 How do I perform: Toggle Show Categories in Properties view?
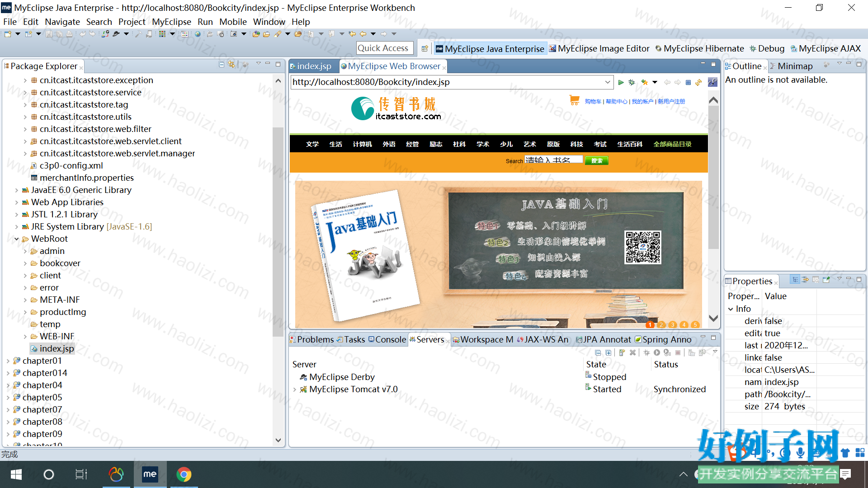[795, 280]
